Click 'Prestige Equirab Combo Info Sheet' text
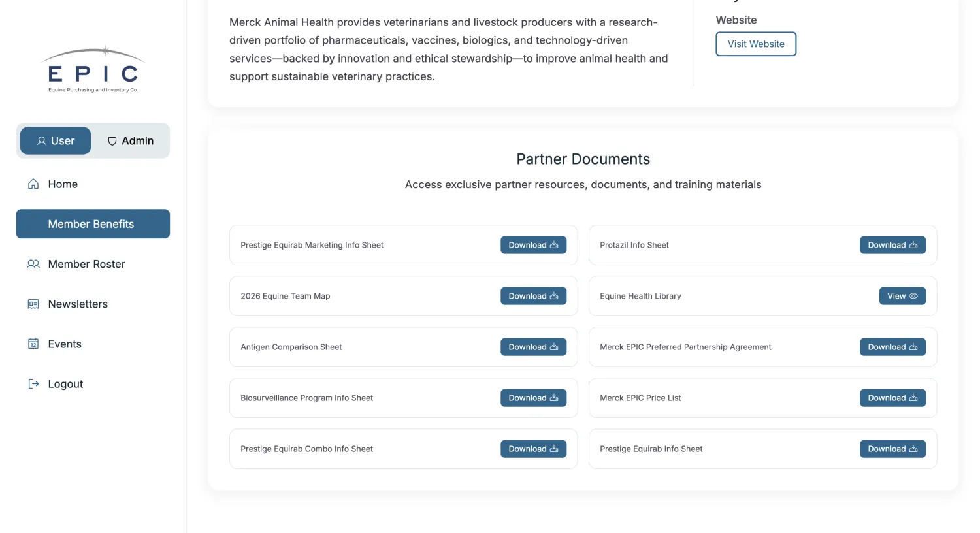The height and width of the screenshot is (533, 980). pyautogui.click(x=306, y=449)
